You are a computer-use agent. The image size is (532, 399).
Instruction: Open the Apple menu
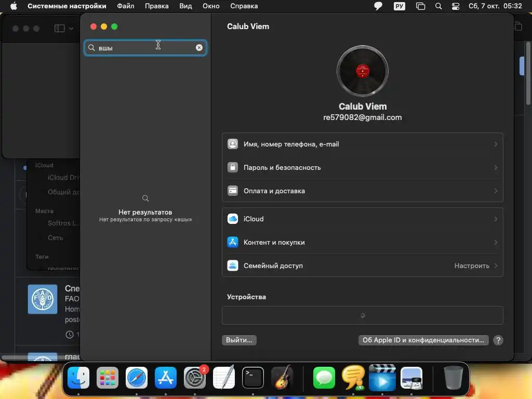coord(14,6)
